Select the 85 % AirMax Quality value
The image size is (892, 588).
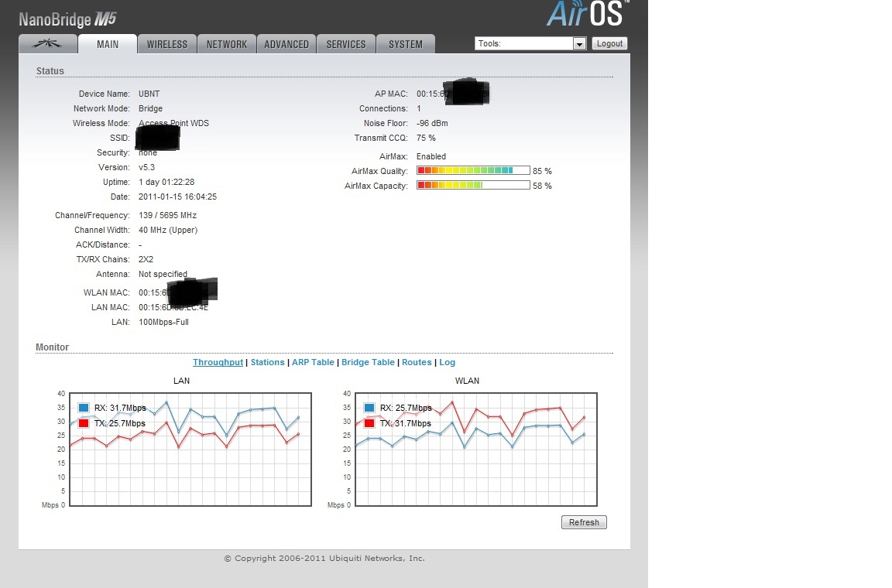pos(542,171)
